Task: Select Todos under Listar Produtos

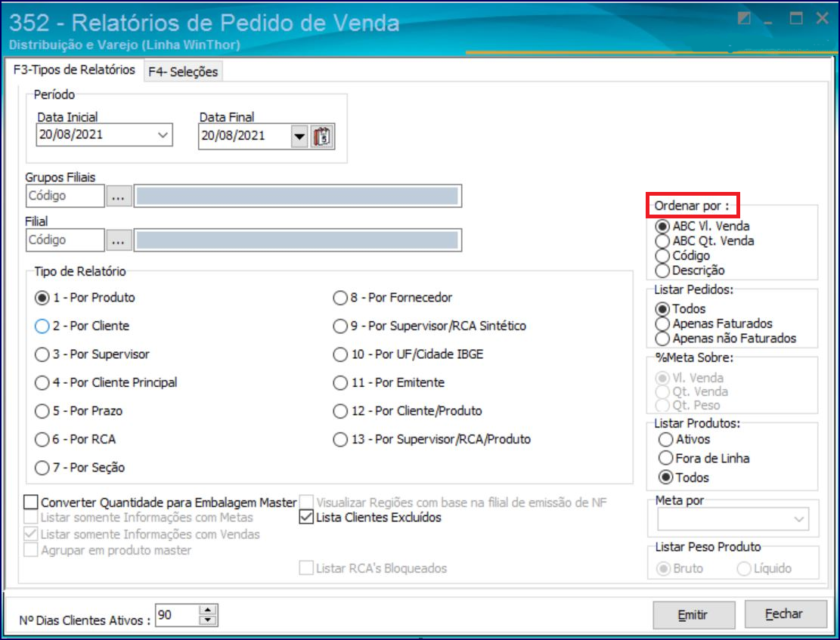Action: pyautogui.click(x=683, y=478)
